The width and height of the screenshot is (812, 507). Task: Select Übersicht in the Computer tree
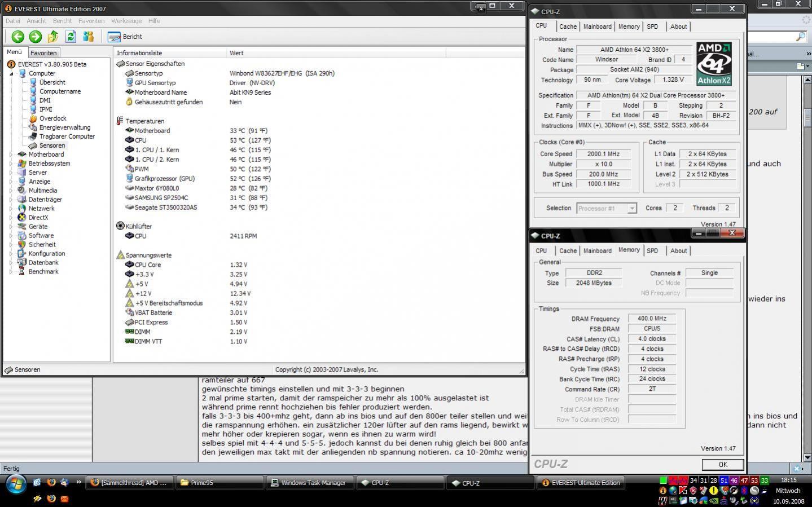tap(52, 82)
